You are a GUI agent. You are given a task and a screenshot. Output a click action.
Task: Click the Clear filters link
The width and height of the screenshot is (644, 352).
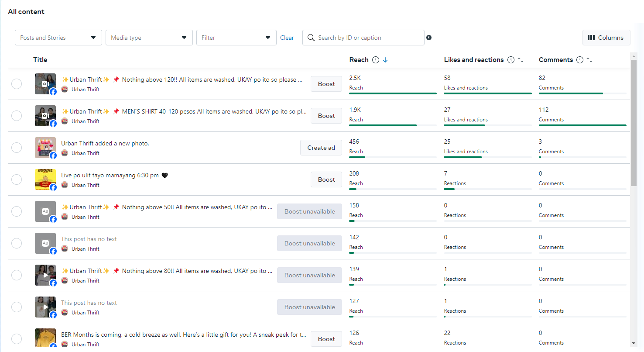287,38
